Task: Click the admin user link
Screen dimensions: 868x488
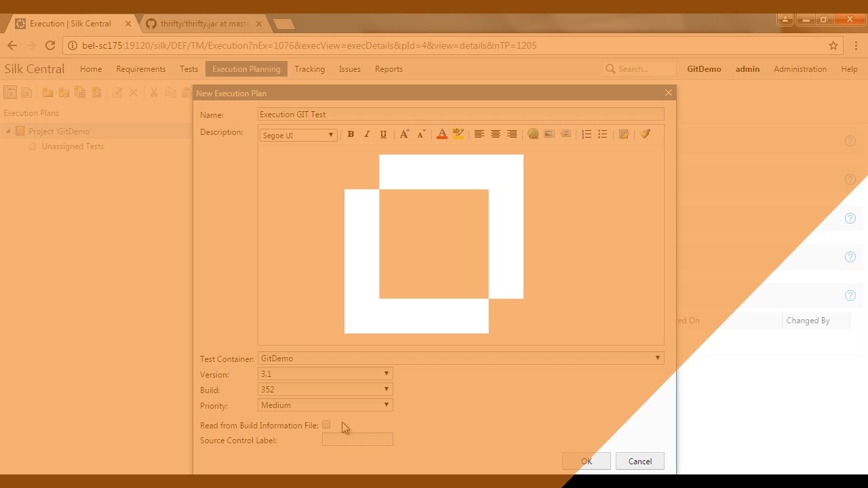Action: click(747, 69)
